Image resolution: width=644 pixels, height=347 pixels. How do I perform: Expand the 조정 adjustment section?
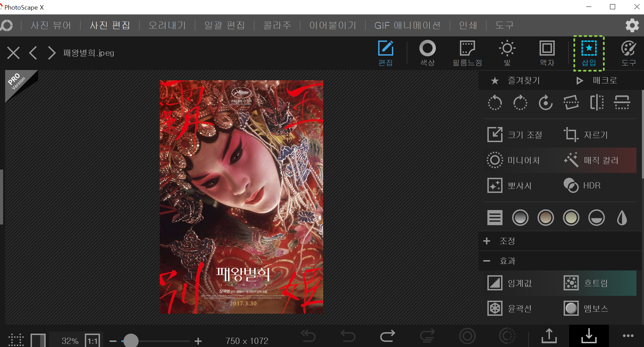tap(561, 241)
